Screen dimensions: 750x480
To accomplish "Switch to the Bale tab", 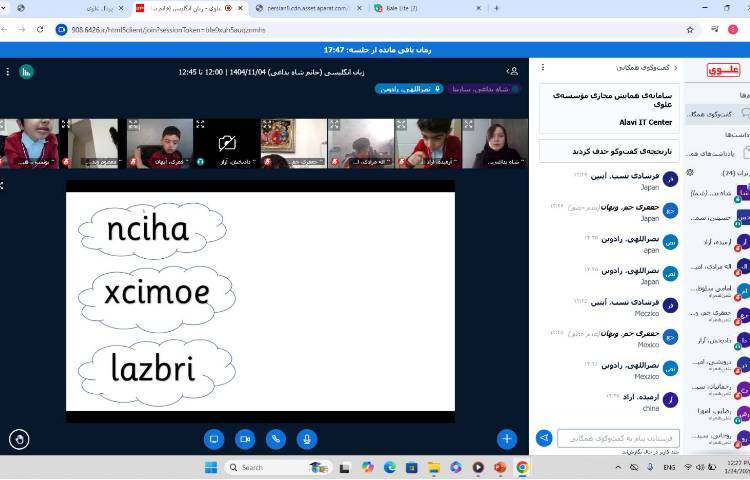I will (x=426, y=8).
